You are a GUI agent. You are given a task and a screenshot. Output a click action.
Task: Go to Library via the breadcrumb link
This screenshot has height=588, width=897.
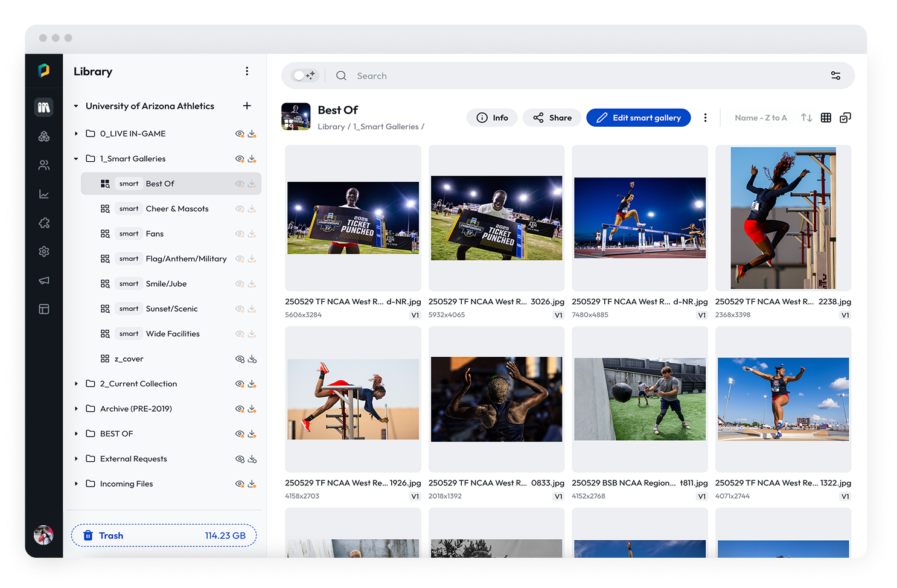click(x=331, y=127)
